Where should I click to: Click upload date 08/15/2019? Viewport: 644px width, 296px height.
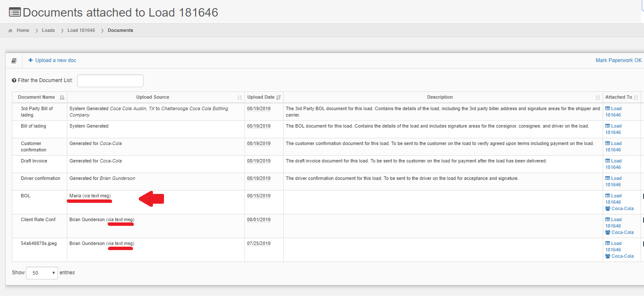coord(259,196)
